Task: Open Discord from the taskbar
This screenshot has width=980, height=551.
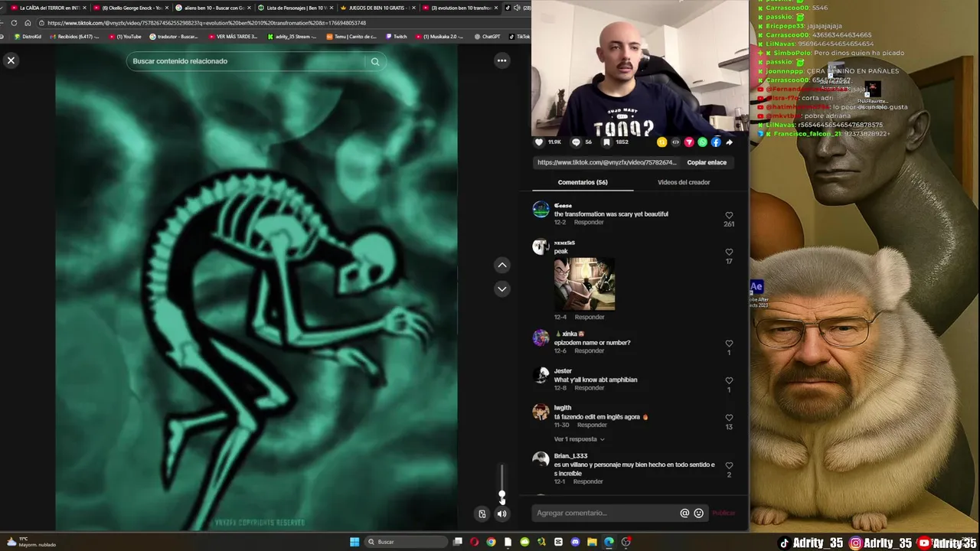Action: coord(575,542)
